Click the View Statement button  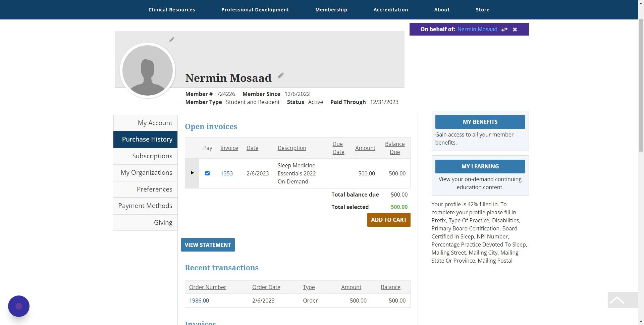tap(208, 245)
